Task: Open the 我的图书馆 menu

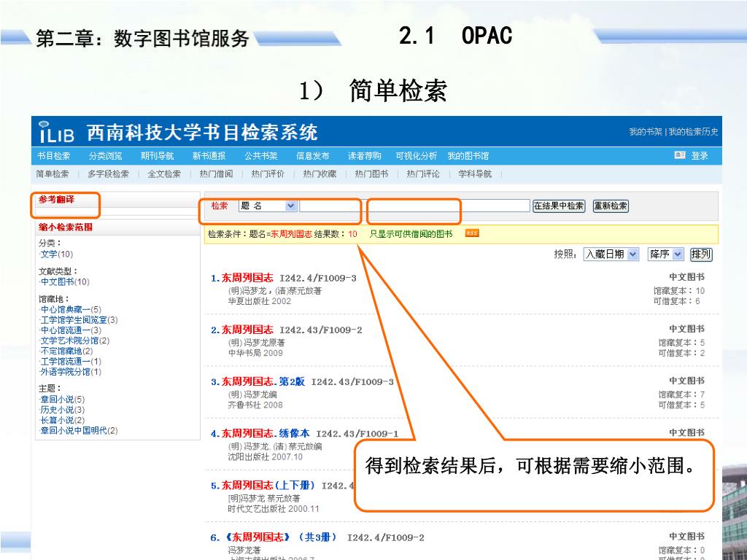Action: [468, 156]
